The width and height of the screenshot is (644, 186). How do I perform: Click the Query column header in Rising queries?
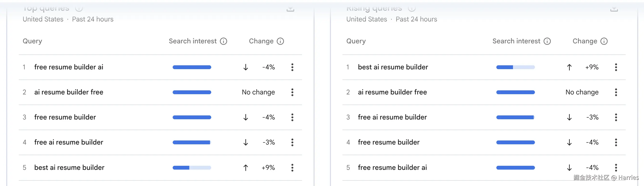tap(356, 41)
